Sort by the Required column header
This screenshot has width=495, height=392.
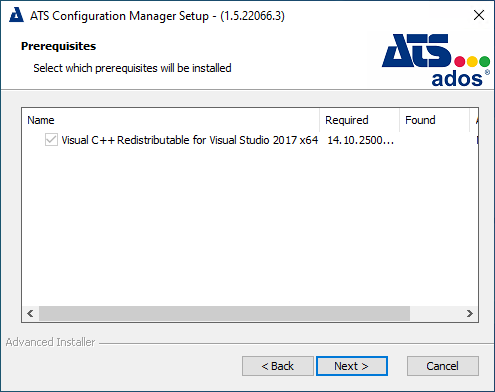pos(360,120)
